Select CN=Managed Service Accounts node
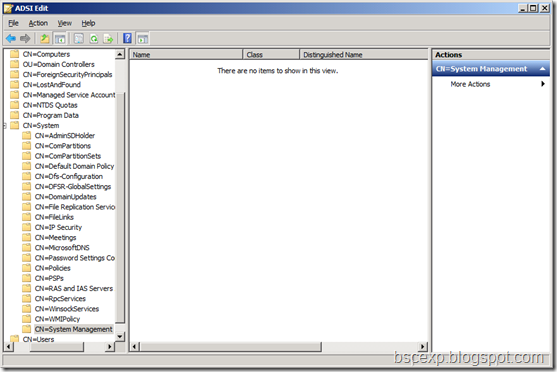 (x=69, y=95)
